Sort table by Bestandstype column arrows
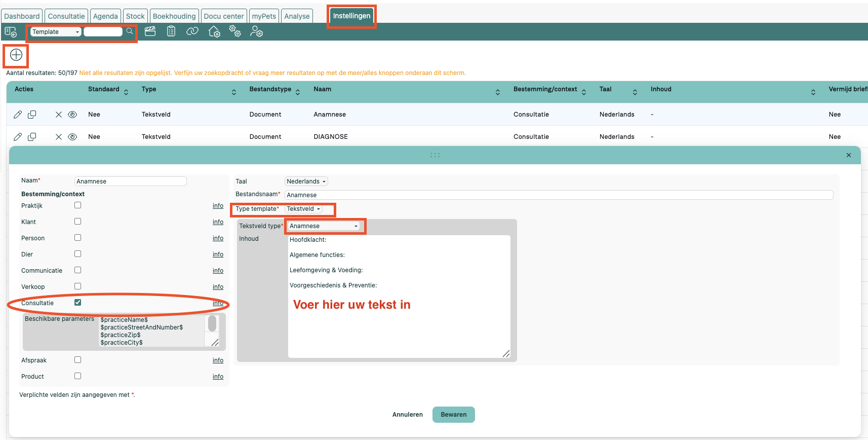The width and height of the screenshot is (868, 440). click(x=298, y=92)
